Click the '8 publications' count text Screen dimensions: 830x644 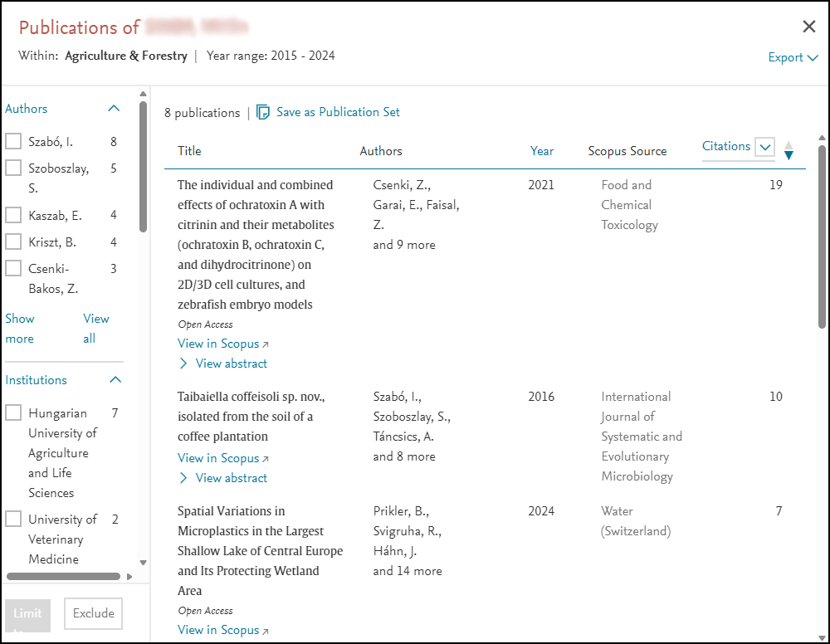202,113
